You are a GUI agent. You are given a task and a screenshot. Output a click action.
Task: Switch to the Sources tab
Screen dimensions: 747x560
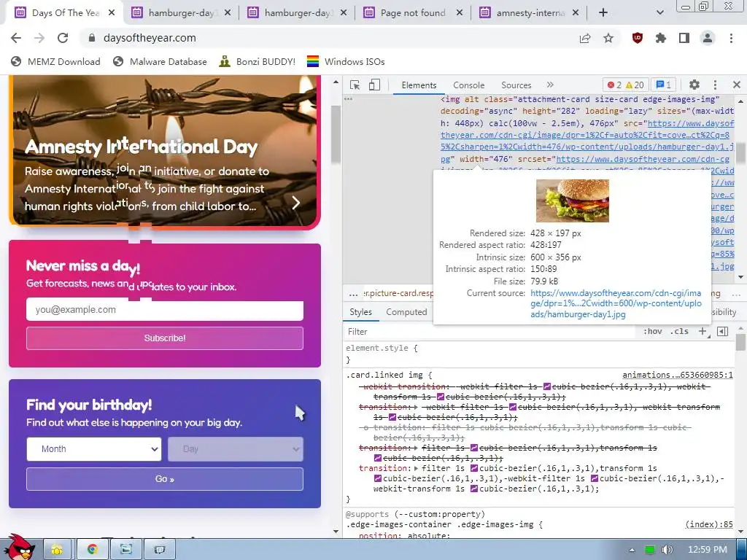pos(516,85)
